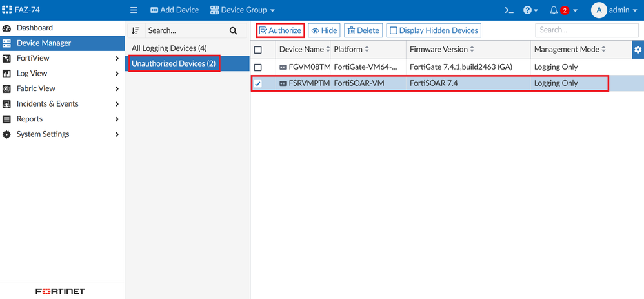
Task: Click the Dashboard gauge icon
Action: tap(6, 28)
